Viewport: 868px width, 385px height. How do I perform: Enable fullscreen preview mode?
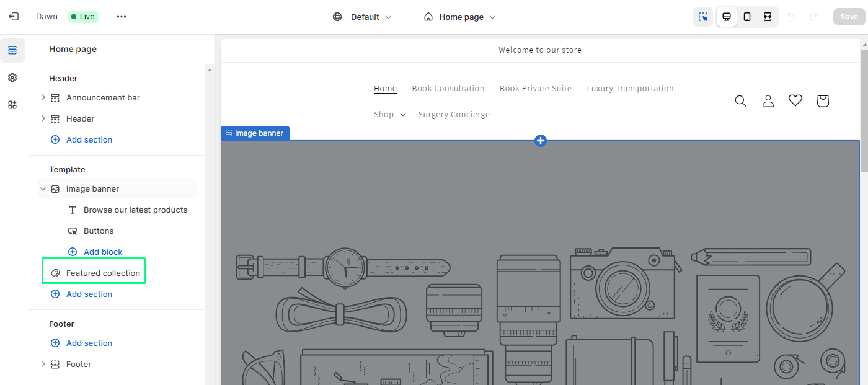click(x=768, y=17)
